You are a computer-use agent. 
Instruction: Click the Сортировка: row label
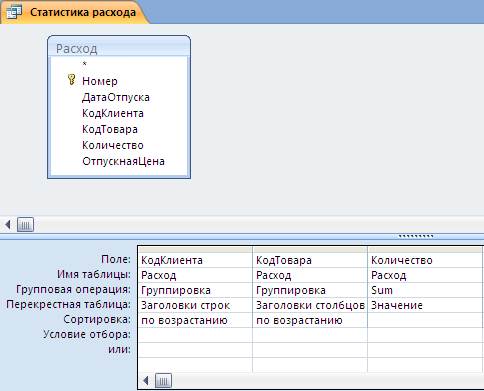(97, 319)
